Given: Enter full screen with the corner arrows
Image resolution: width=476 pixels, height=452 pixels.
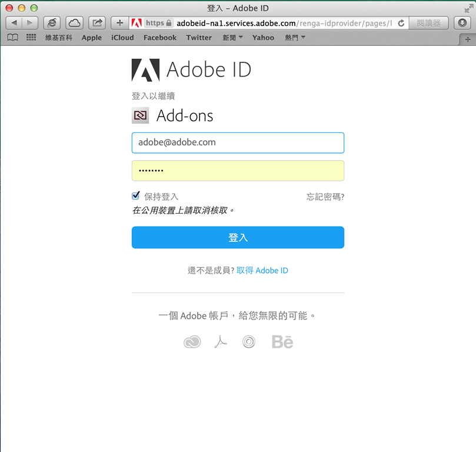Looking at the screenshot, I should 469,9.
